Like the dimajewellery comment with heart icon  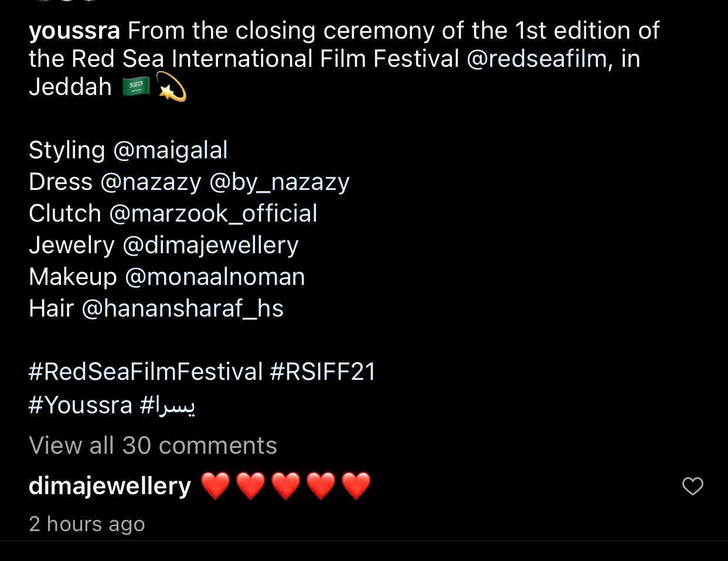(692, 486)
